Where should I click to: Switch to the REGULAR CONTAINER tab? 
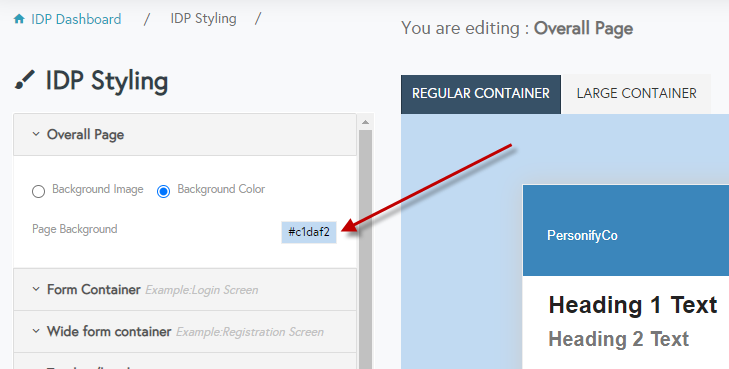coord(481,94)
